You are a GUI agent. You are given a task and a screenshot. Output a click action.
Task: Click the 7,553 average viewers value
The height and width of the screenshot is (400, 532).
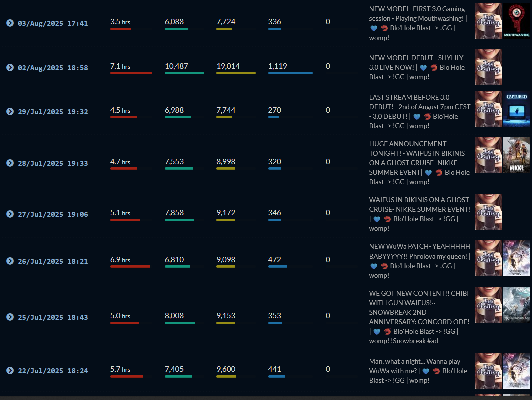click(x=174, y=162)
